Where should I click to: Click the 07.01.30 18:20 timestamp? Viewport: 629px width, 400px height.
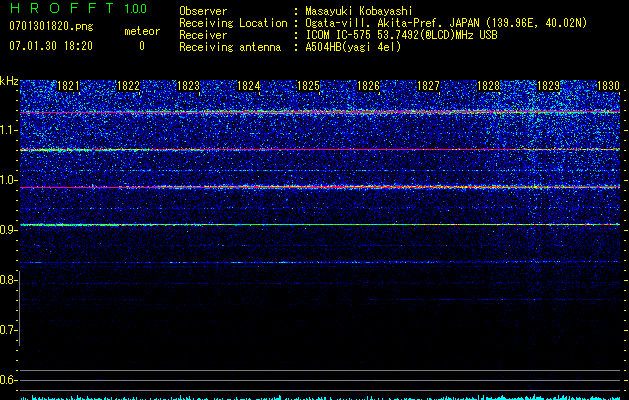coord(50,46)
